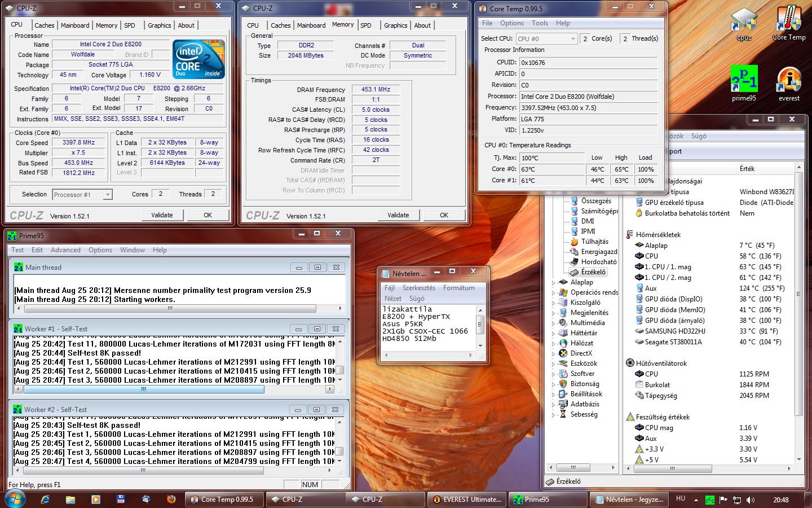Click Worker #1 horizontal scrollbar thumb
The image size is (812, 508).
(144, 389)
